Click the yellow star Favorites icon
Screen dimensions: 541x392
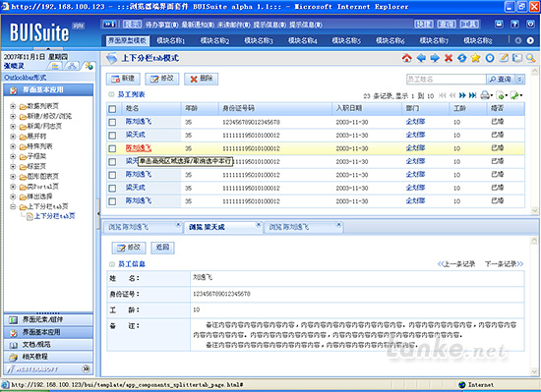pyautogui.click(x=476, y=58)
